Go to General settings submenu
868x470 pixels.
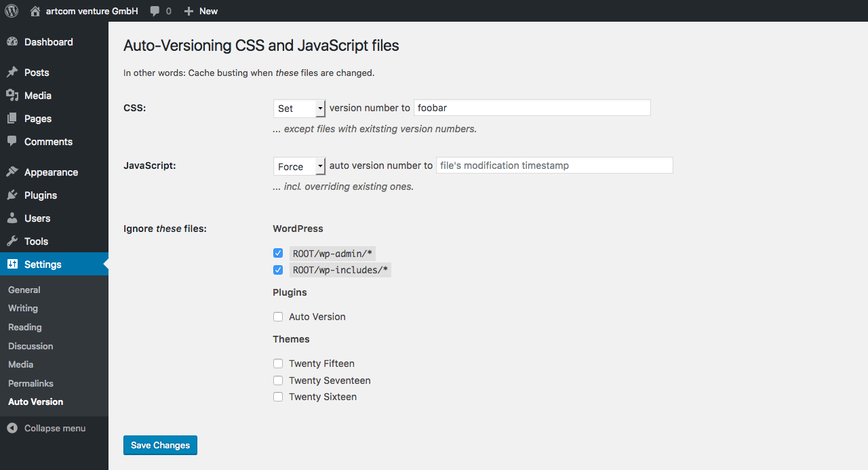24,290
